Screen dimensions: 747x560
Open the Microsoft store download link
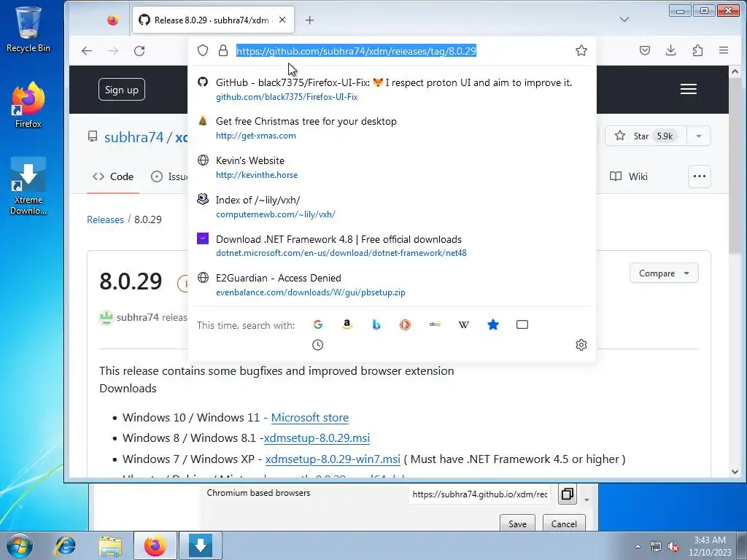[309, 418]
